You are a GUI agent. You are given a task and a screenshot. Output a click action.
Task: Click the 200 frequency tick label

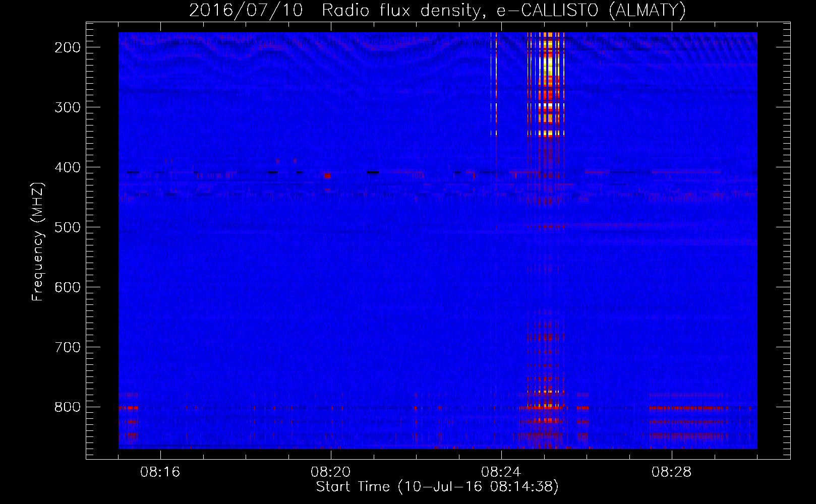[x=68, y=47]
